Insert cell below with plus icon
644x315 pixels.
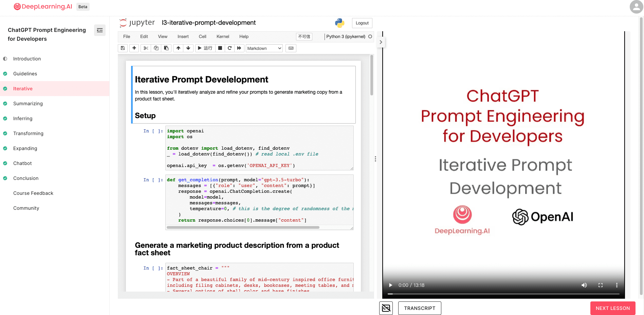pyautogui.click(x=134, y=48)
